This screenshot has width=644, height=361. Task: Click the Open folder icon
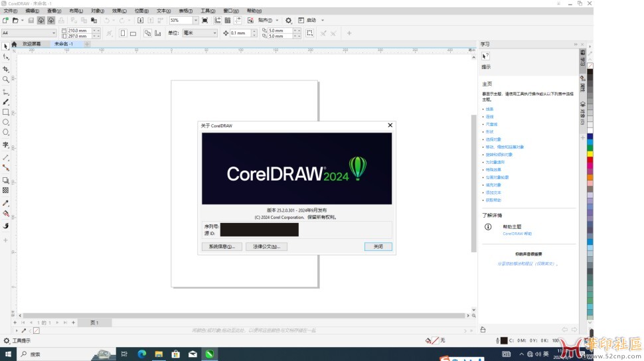coord(15,20)
